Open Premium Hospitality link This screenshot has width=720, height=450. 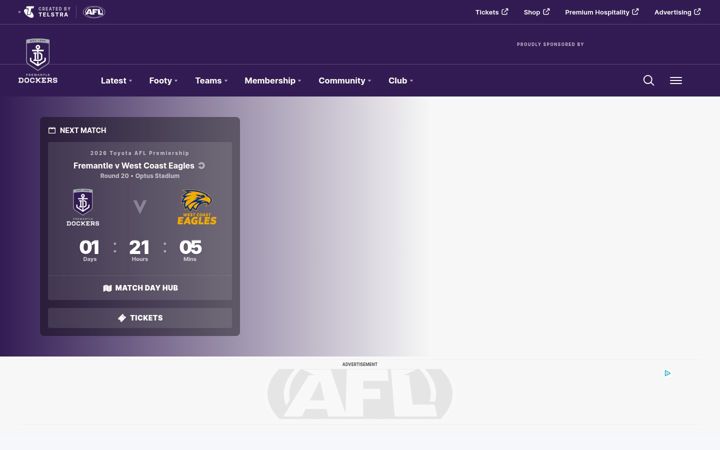click(x=602, y=12)
